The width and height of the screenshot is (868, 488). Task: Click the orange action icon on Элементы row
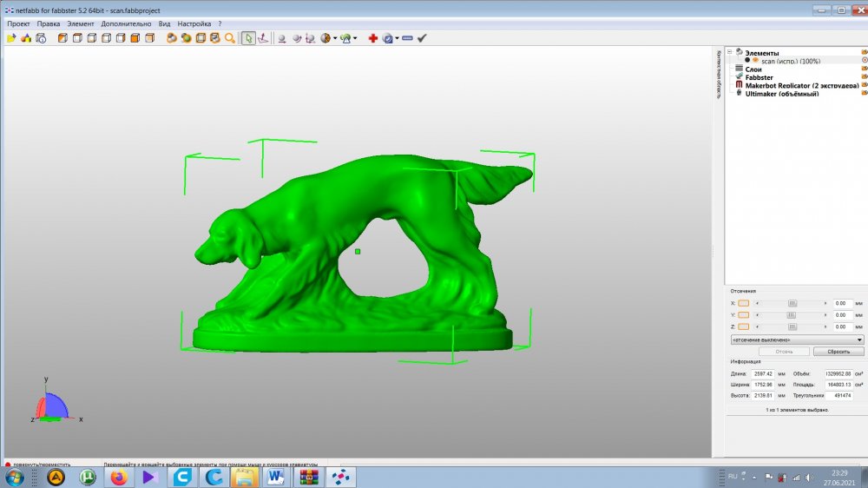click(x=865, y=52)
